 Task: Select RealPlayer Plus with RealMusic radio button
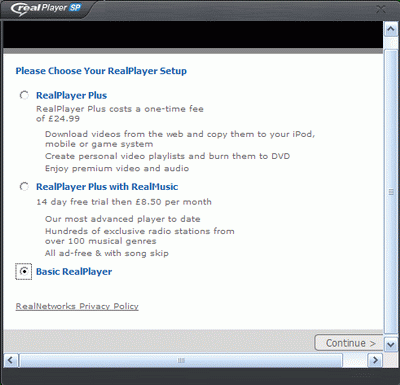coord(24,187)
